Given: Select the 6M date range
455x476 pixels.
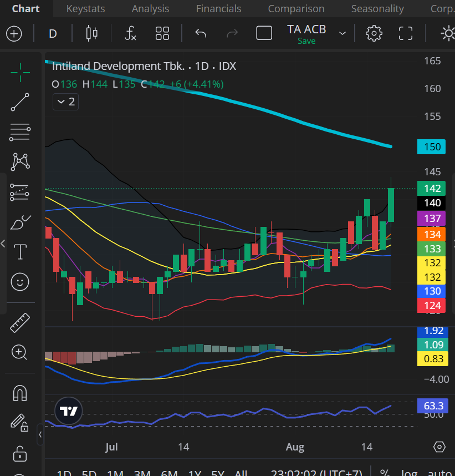Looking at the screenshot, I should tap(169, 473).
